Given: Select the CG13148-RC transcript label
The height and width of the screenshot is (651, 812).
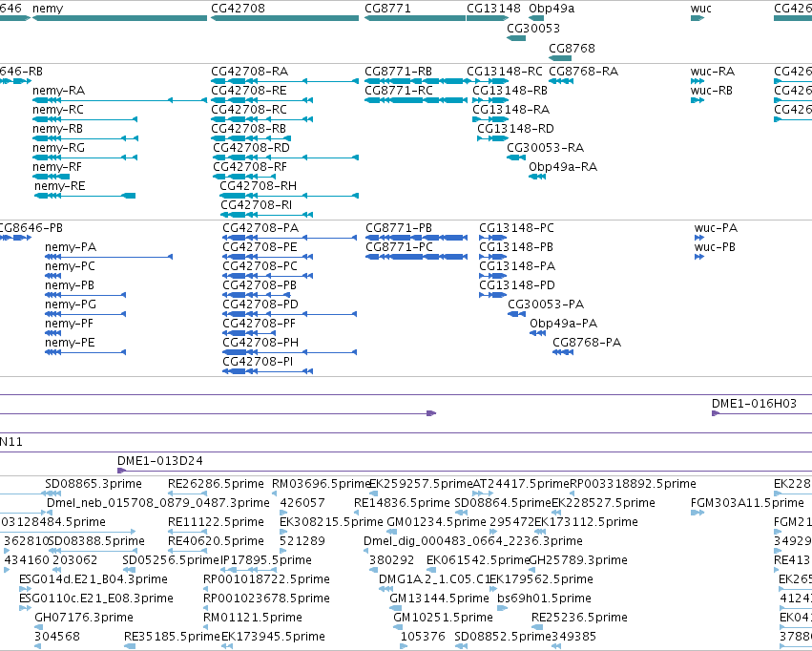Looking at the screenshot, I should tap(505, 72).
